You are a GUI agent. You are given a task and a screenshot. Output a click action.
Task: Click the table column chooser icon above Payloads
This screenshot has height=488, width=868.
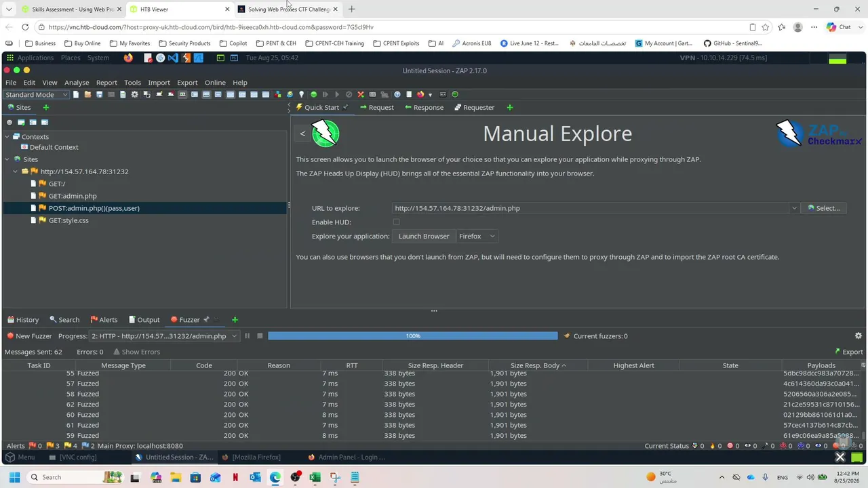tap(863, 365)
